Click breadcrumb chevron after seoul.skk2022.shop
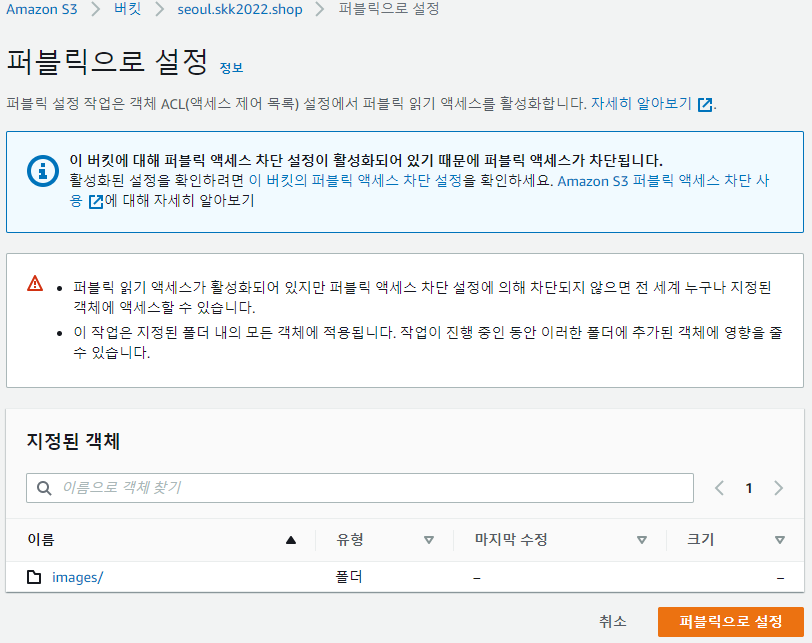This screenshot has width=812, height=643. [320, 9]
